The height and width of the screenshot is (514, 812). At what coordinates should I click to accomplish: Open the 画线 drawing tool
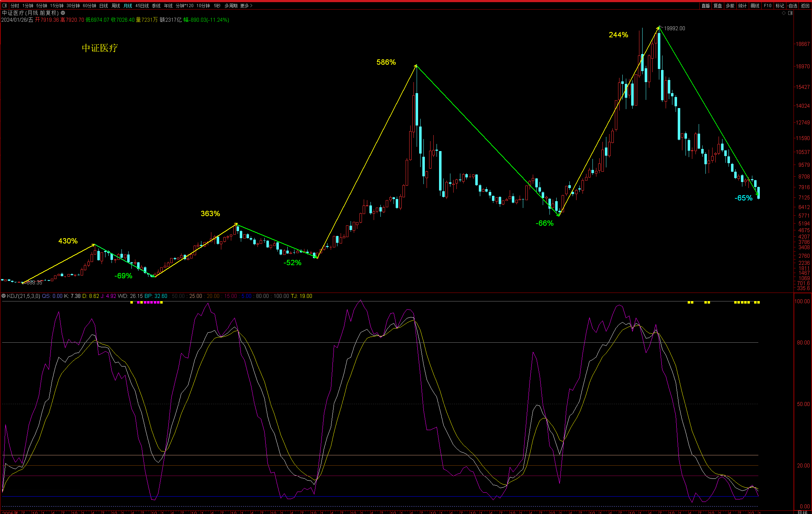coord(755,6)
